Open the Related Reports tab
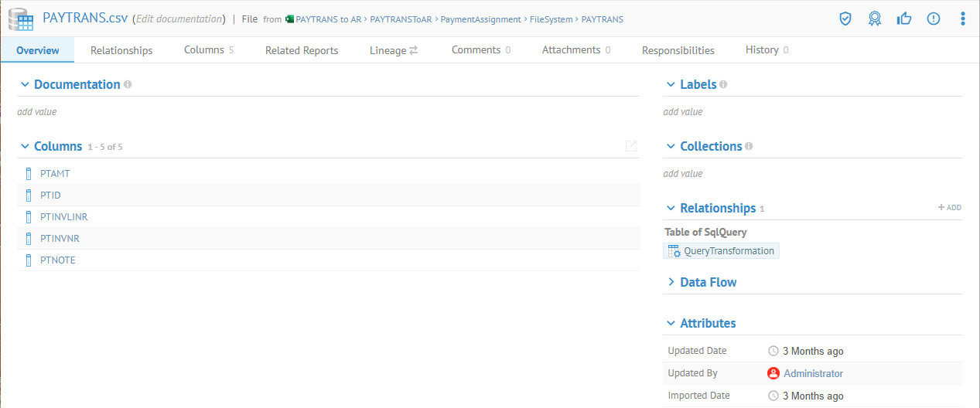Viewport: 980px width, 408px height. coord(302,50)
